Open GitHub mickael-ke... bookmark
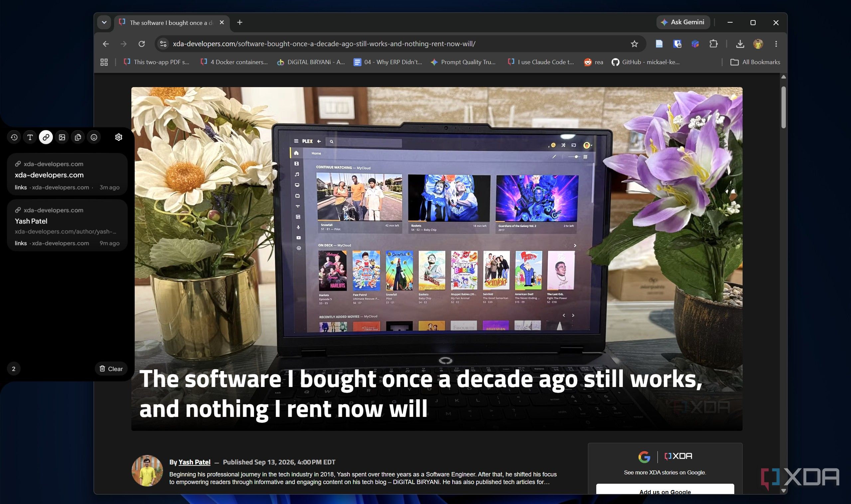This screenshot has height=504, width=851. 646,62
